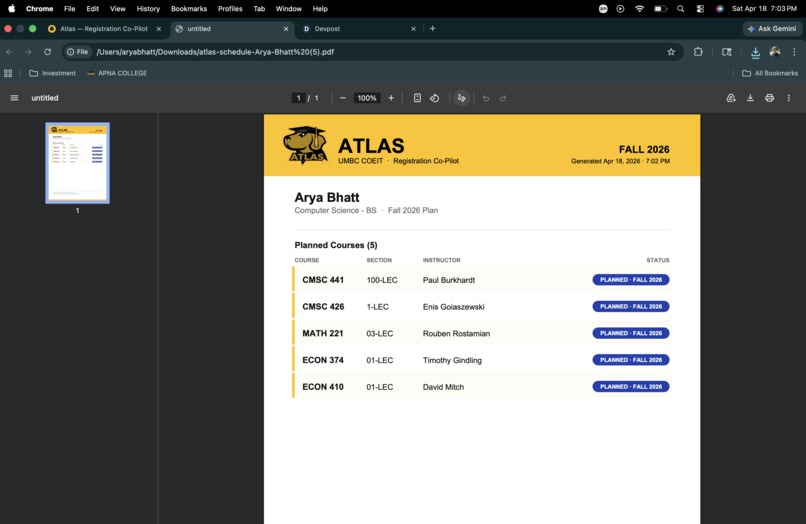The image size is (806, 524).
Task: Reload the current page
Action: click(x=47, y=51)
